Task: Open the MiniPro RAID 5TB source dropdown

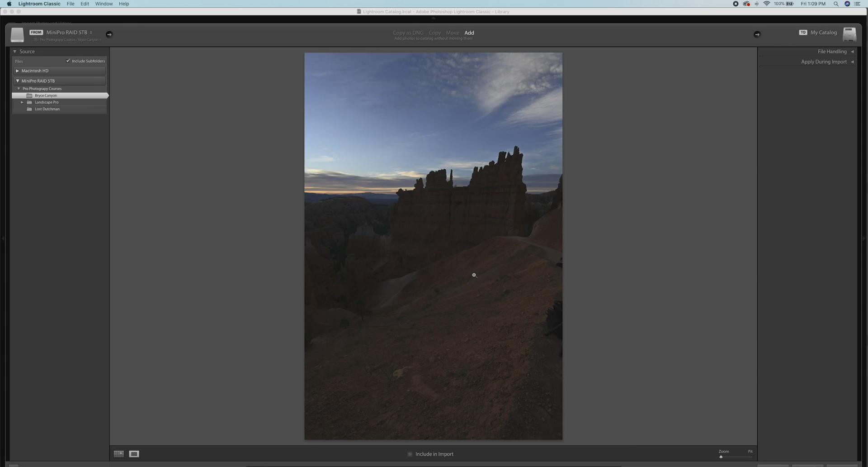Action: pos(69,33)
